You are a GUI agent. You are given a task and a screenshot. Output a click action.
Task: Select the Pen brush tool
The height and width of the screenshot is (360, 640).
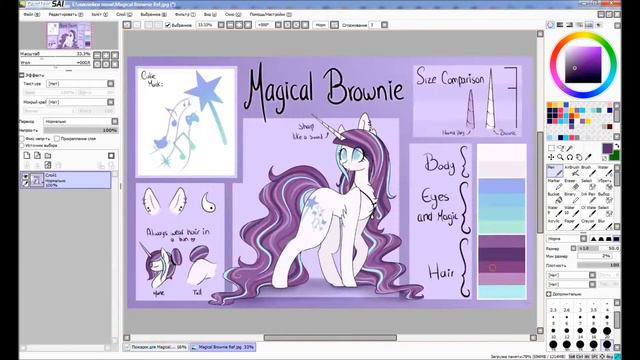(554, 171)
